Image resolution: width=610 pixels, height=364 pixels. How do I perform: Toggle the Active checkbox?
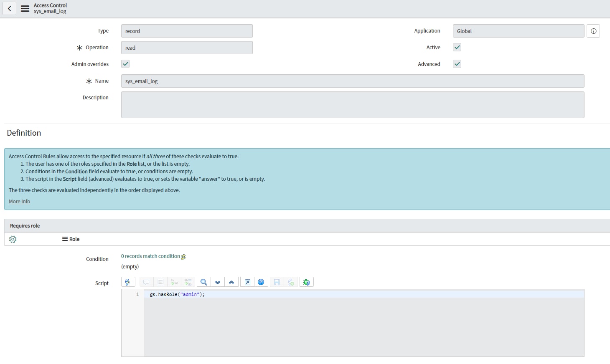[457, 47]
